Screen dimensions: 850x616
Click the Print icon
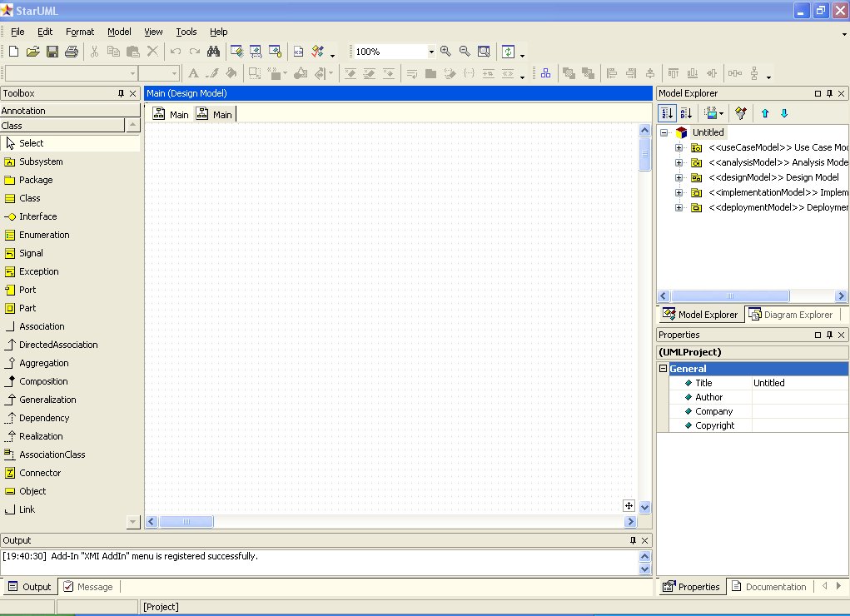[72, 52]
